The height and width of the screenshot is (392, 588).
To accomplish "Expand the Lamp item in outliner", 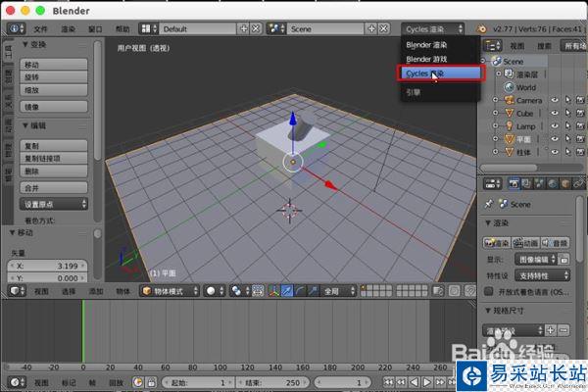I will tap(495, 126).
